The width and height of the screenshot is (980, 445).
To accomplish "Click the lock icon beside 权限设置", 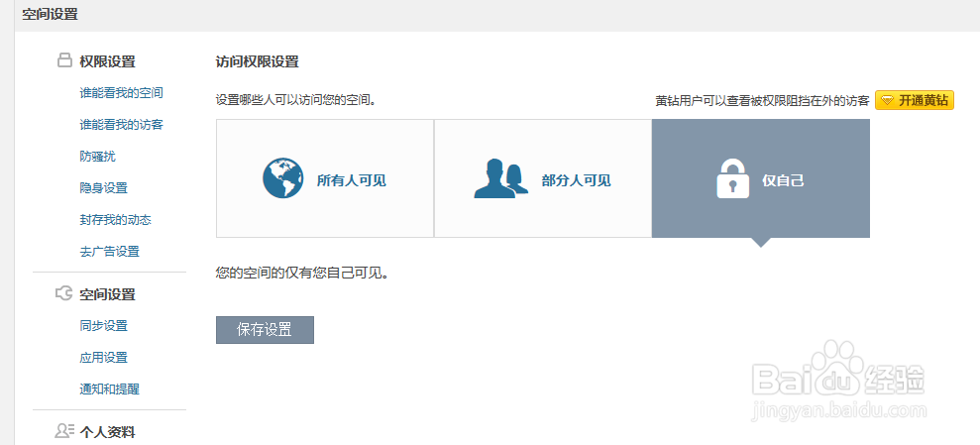I will click(64, 60).
